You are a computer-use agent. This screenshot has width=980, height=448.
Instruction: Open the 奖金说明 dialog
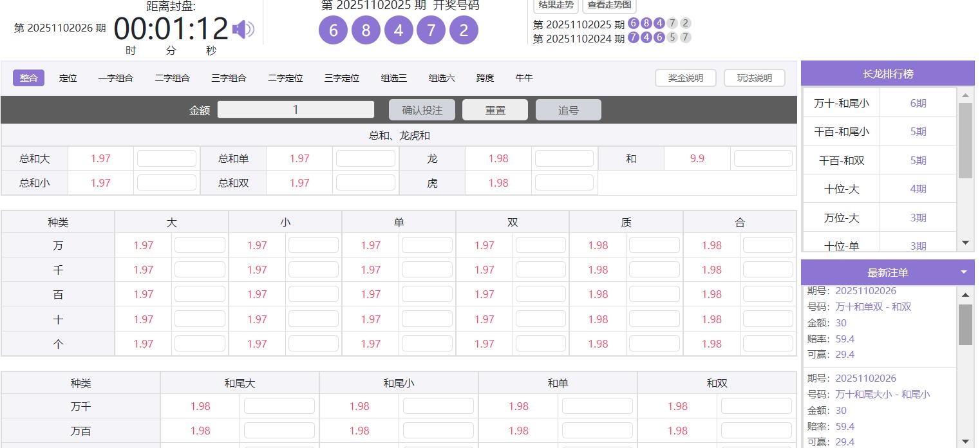pos(685,77)
